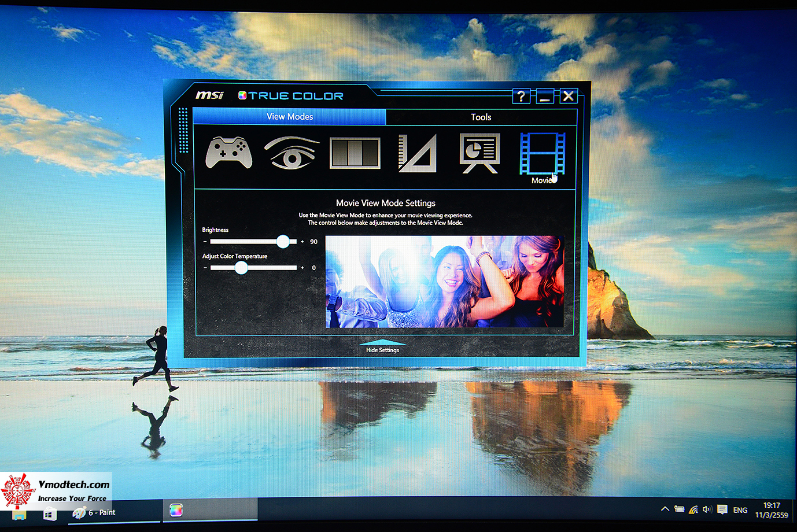This screenshot has height=532, width=797.
Task: Open the Action Center notifications icon
Action: (722, 509)
